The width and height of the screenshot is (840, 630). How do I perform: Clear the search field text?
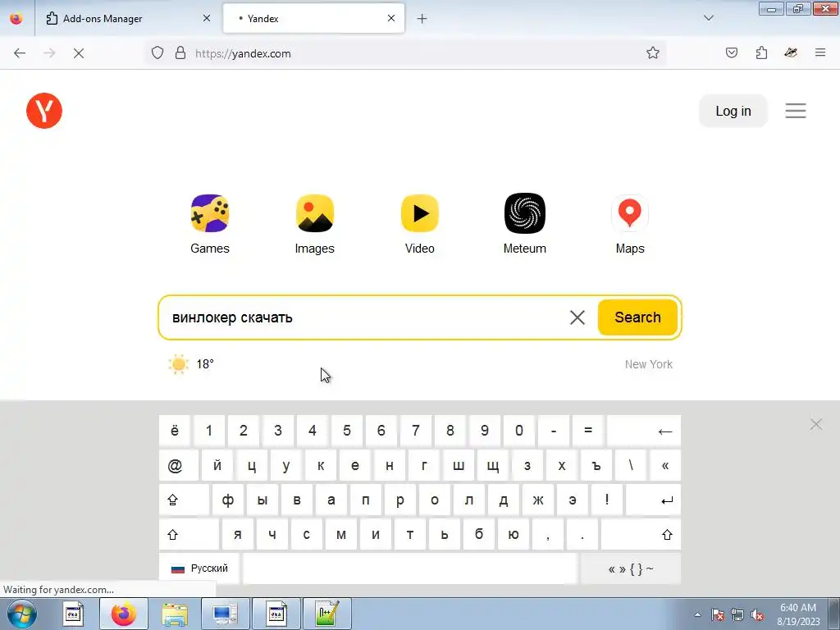[577, 317]
